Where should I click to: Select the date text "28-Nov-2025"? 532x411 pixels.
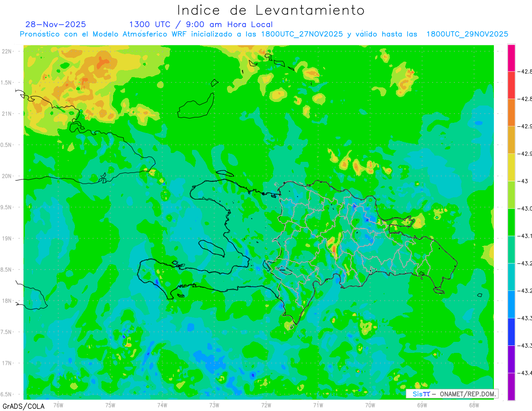point(56,24)
